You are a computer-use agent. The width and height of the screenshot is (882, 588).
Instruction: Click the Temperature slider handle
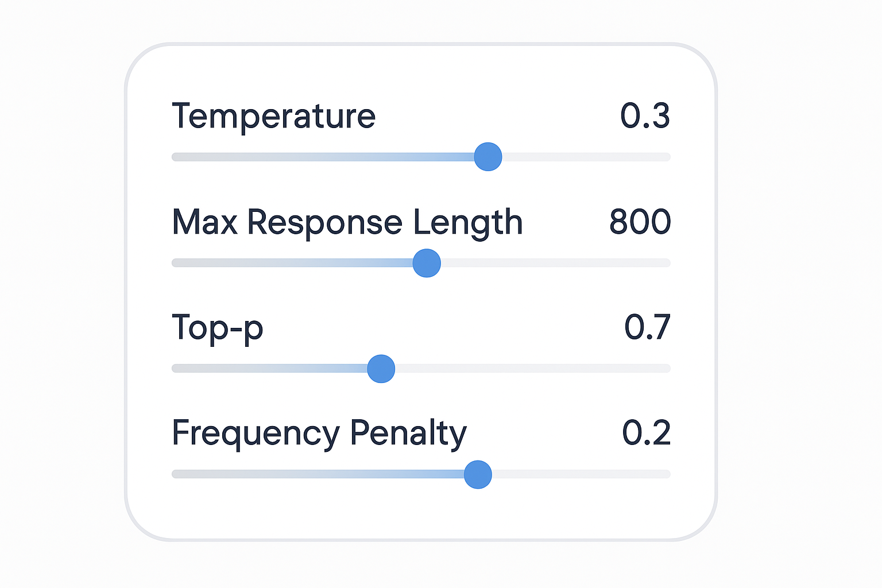(x=488, y=157)
